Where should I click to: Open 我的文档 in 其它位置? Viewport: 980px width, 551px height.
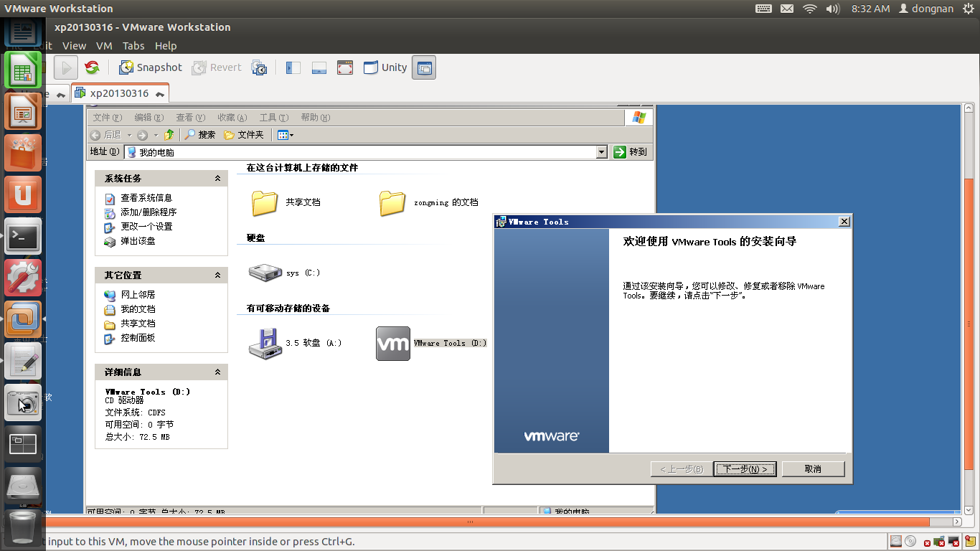click(x=138, y=309)
